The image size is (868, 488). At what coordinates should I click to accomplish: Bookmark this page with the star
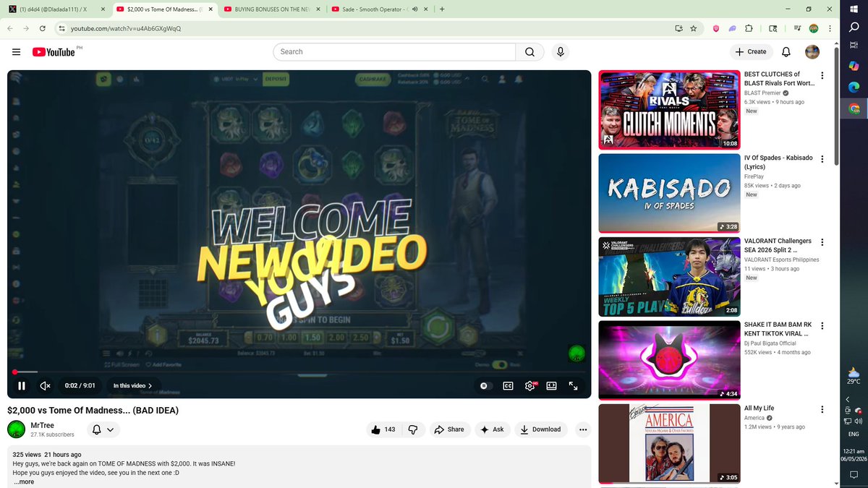694,28
